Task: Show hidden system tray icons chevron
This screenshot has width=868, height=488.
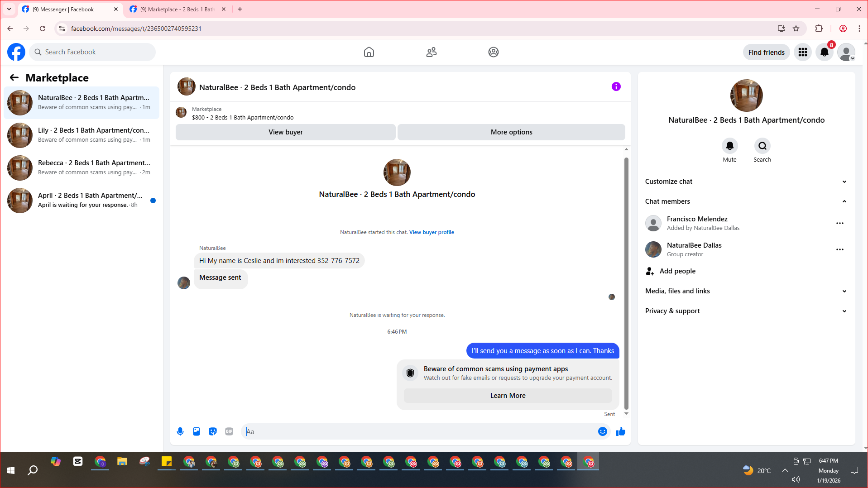Action: [x=785, y=470]
